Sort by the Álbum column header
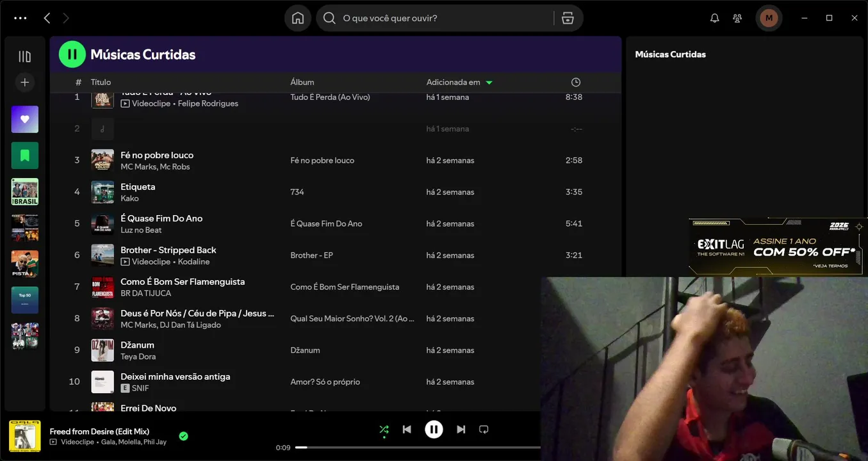The image size is (868, 461). (x=302, y=82)
